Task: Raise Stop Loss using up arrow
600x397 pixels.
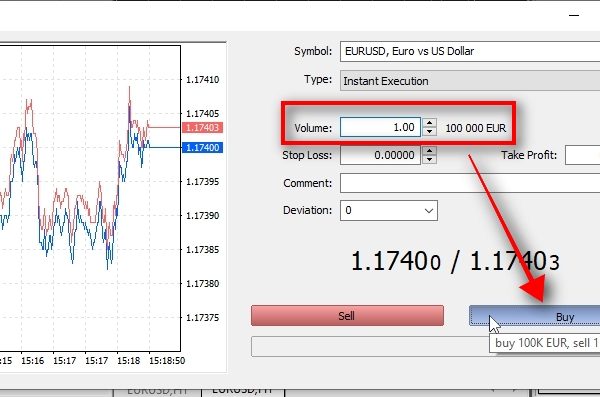Action: point(429,150)
